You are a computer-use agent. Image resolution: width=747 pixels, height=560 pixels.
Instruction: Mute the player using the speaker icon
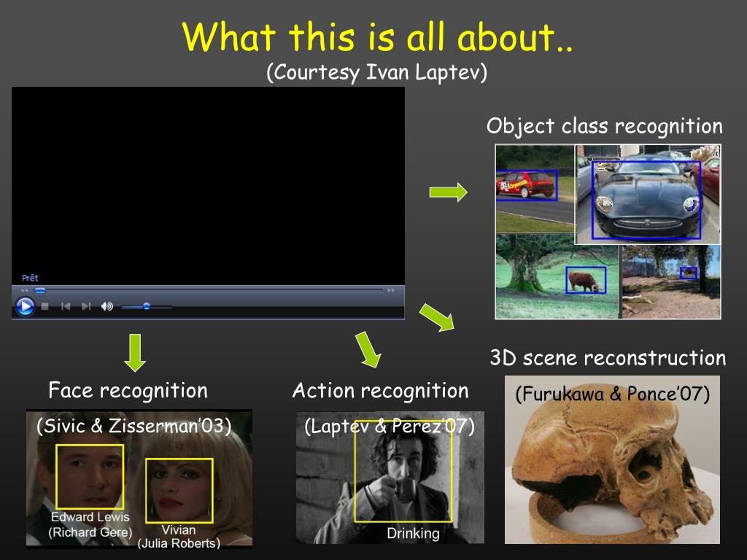[x=107, y=306]
